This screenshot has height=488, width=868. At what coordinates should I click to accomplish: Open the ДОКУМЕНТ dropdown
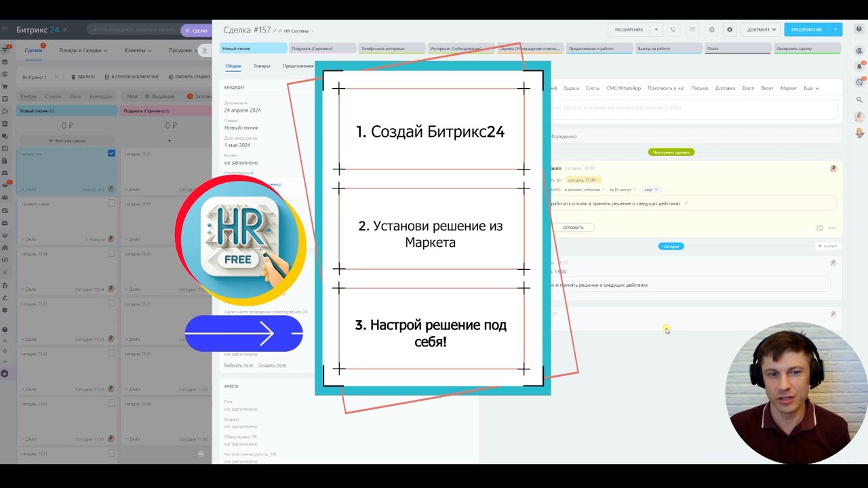(x=761, y=30)
